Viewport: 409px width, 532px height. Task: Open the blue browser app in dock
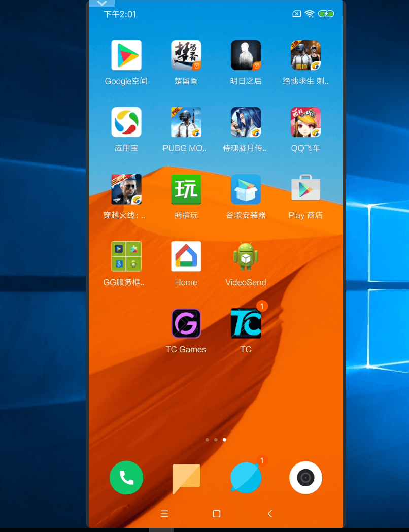[x=246, y=477]
